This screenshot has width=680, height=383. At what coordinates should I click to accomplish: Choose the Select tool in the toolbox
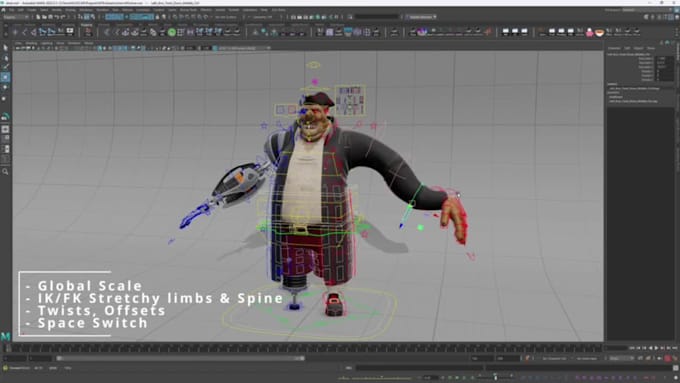5,47
